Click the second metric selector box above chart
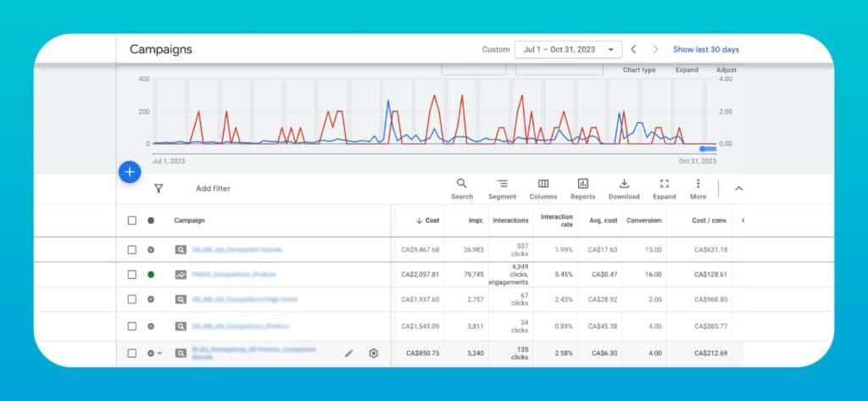 [x=559, y=70]
